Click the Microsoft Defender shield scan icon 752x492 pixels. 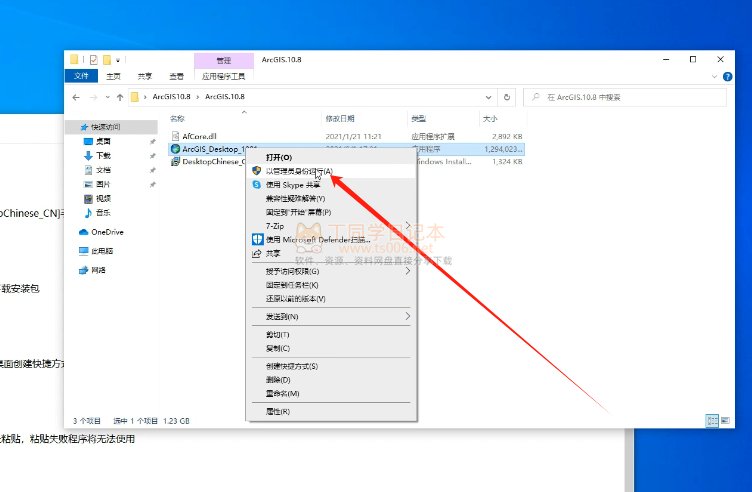[x=257, y=240]
